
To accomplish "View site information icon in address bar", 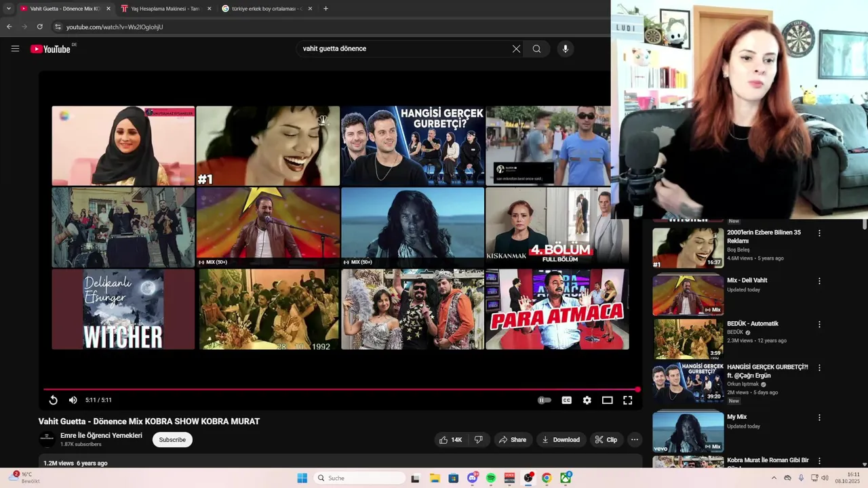I will tap(58, 26).
